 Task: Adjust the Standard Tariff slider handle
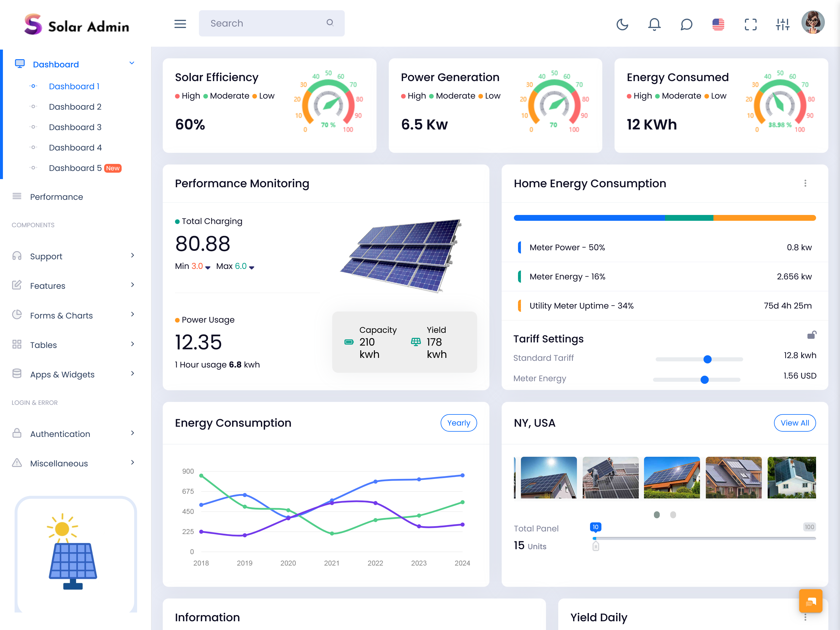707,359
